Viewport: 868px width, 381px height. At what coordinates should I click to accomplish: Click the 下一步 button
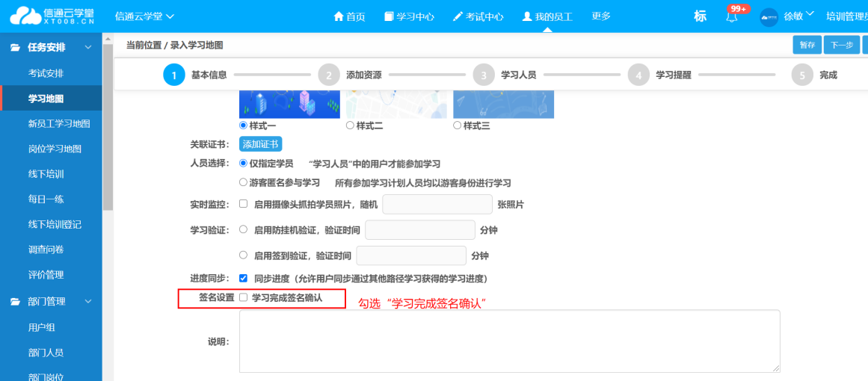[x=841, y=46]
